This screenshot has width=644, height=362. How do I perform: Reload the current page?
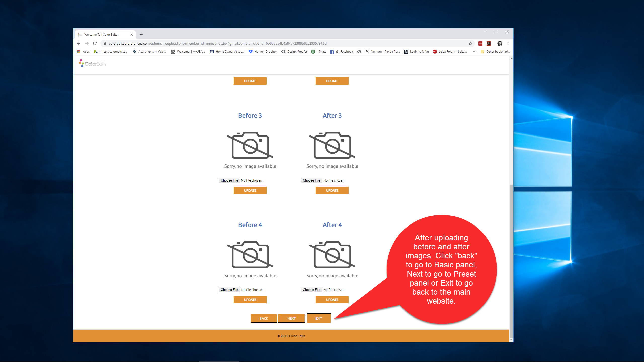click(x=95, y=43)
